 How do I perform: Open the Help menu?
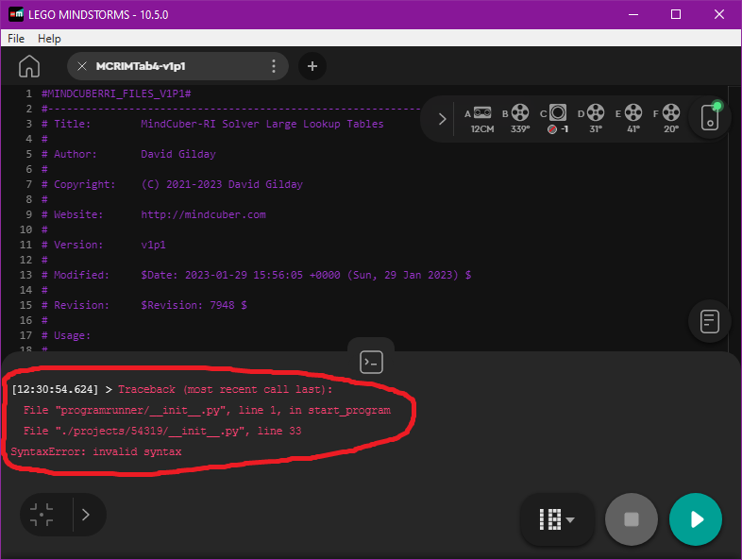(x=49, y=39)
